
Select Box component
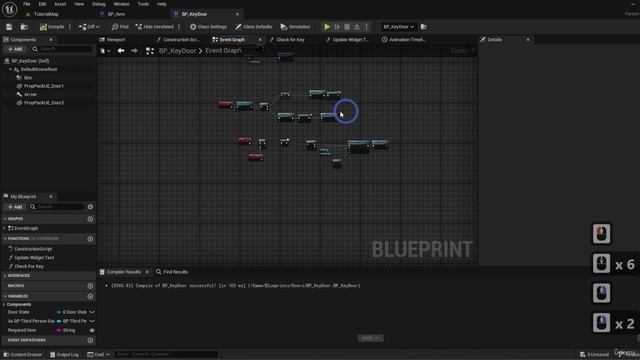28,78
